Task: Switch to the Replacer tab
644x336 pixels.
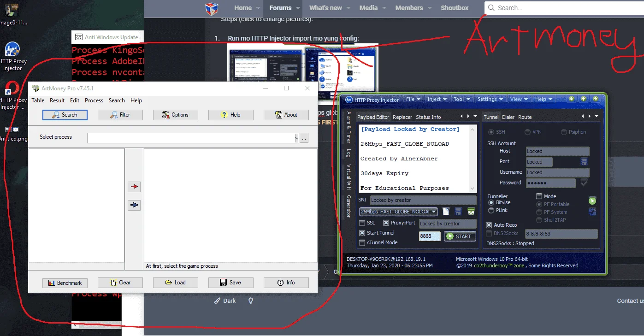Action: pos(402,117)
